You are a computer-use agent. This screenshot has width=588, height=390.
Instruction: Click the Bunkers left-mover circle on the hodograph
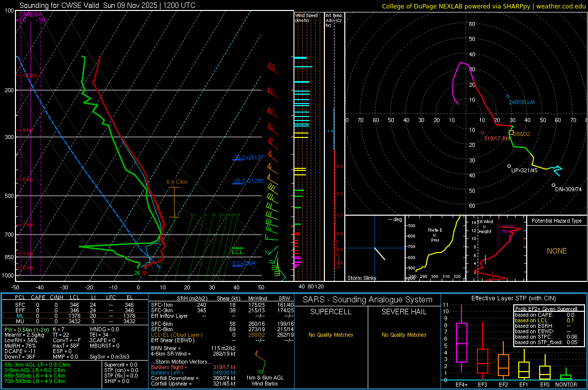tap(508, 97)
